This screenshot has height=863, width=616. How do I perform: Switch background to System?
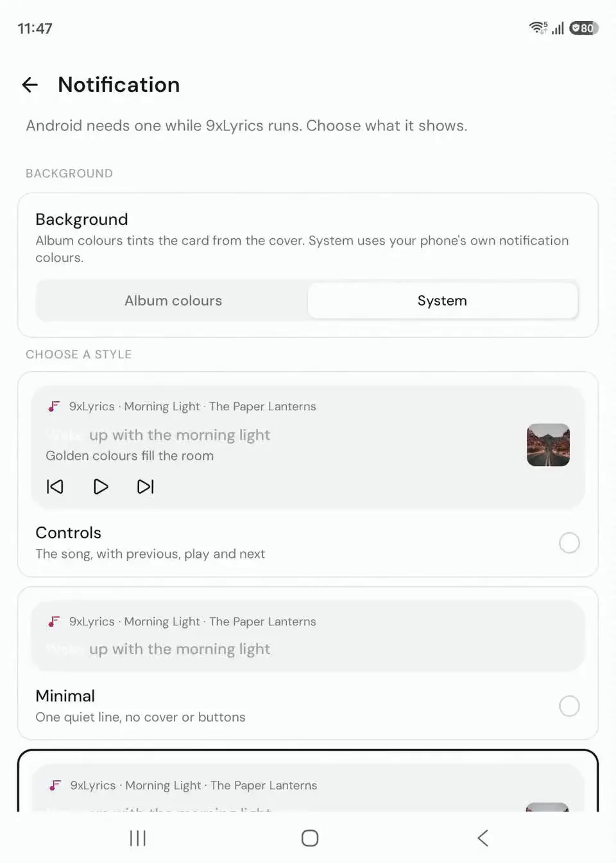[x=443, y=301]
